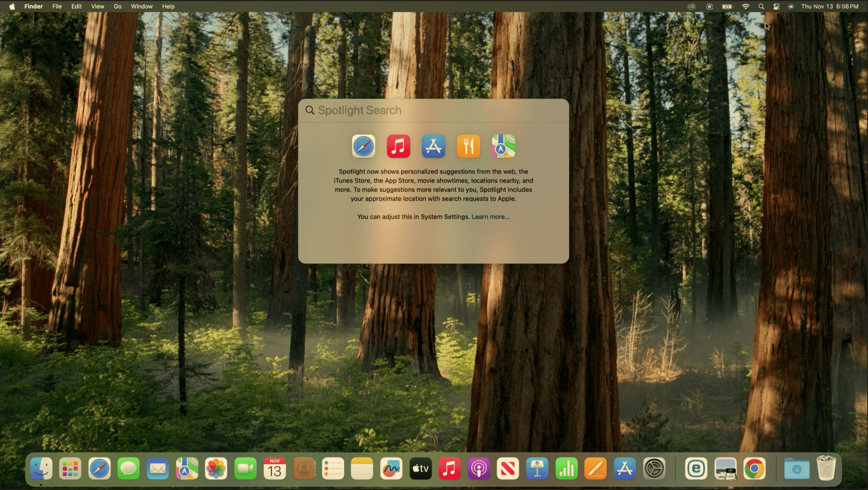Expand the Downloads folder stack
The image size is (868, 490).
(x=796, y=469)
